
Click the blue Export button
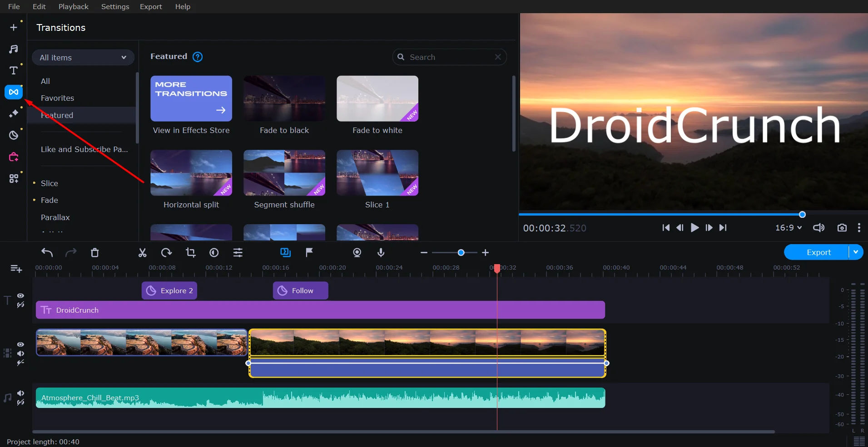[x=816, y=252]
